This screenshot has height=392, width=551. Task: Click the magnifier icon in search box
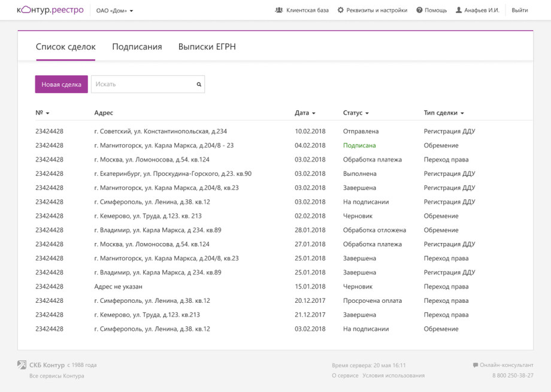tap(199, 84)
